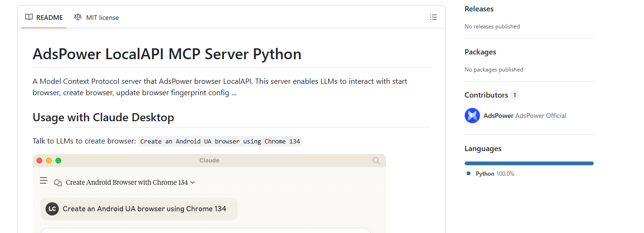This screenshot has width=644, height=233.
Task: Click the yellow minimize dot in Claude window
Action: (x=49, y=161)
